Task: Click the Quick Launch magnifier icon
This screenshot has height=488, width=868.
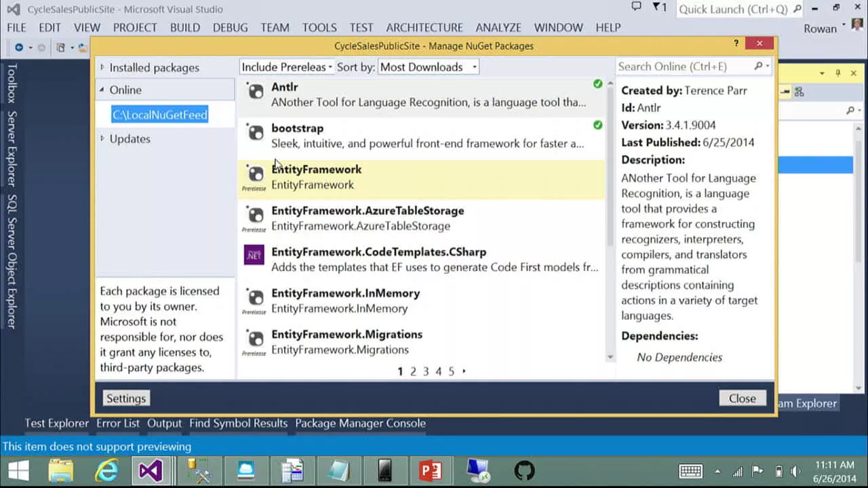Action: (x=797, y=9)
